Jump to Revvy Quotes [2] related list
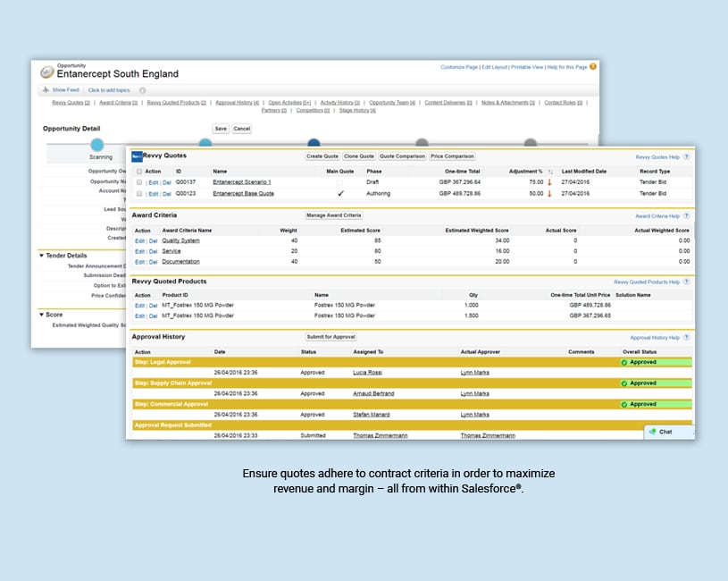The width and height of the screenshot is (728, 581). [x=71, y=103]
